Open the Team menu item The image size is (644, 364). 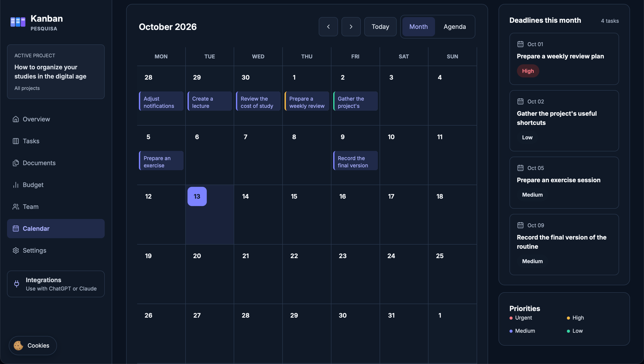pyautogui.click(x=56, y=207)
